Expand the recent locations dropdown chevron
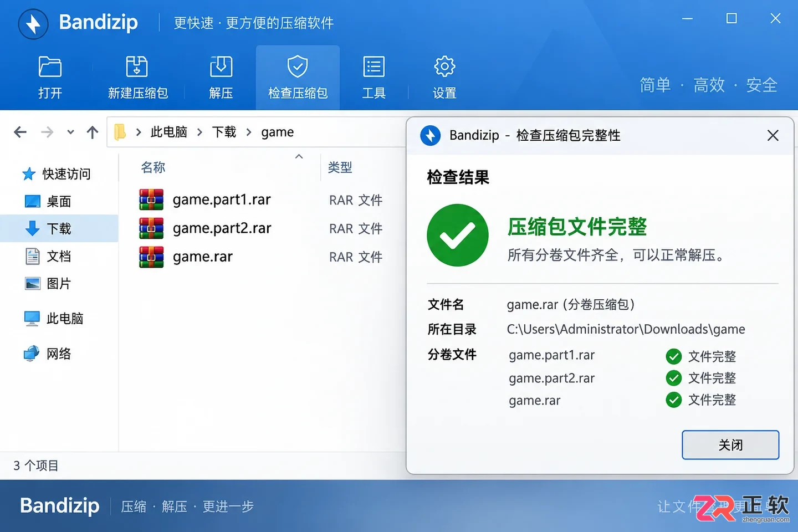Image resolution: width=798 pixels, height=532 pixels. (70, 132)
